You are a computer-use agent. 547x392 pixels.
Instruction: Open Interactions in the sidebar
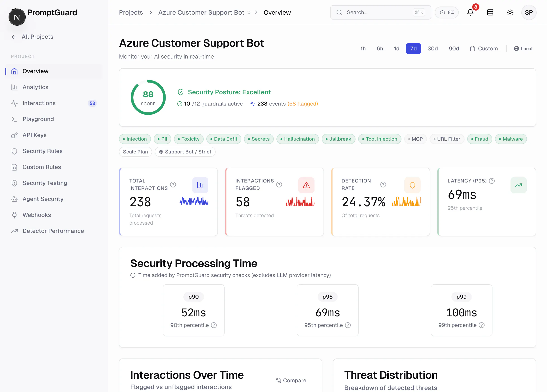[x=54, y=103]
